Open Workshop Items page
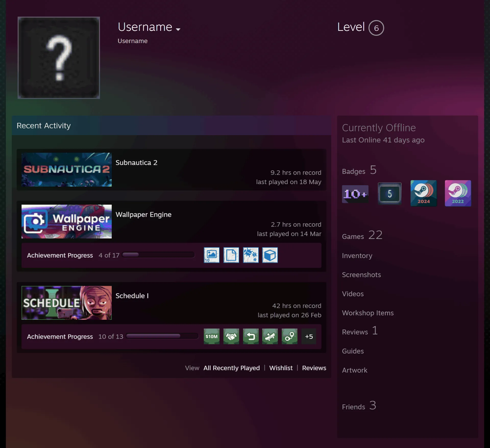Image resolution: width=490 pixels, height=448 pixels. tap(368, 313)
